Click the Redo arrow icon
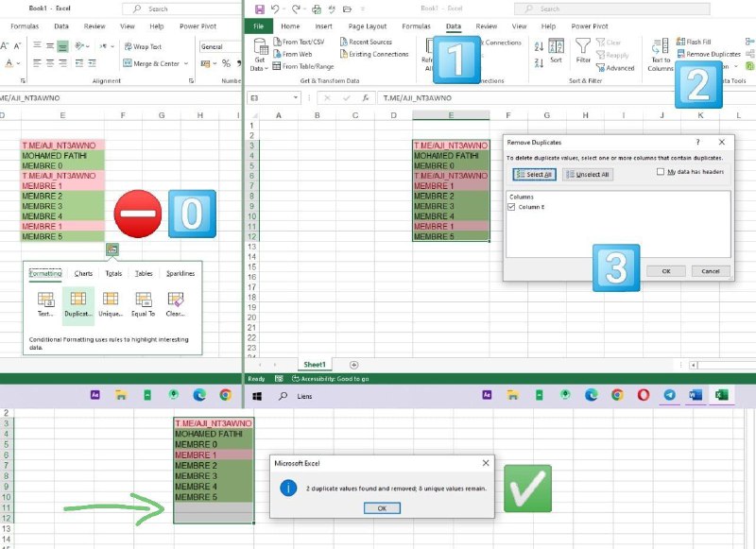Screen dimensions: 756x549 tap(295, 9)
